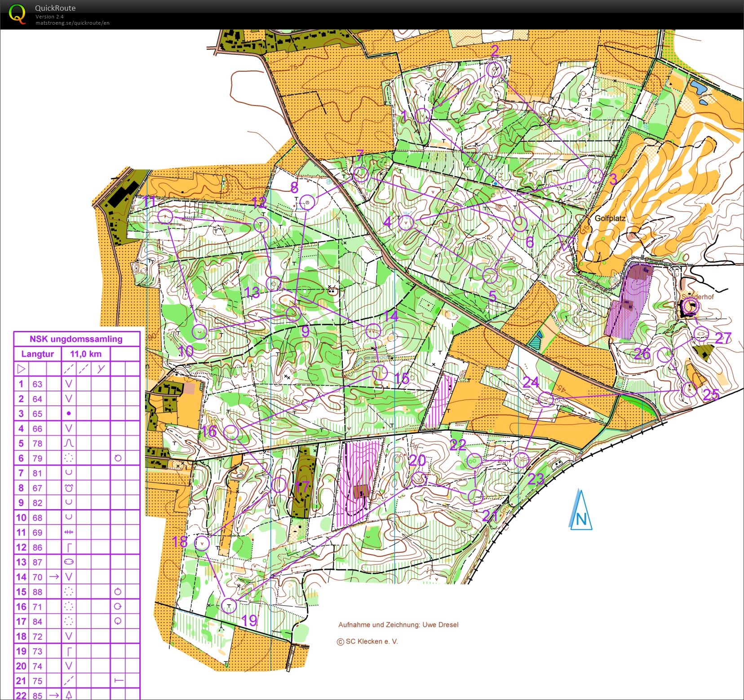Screen dimensions: 744x700
Task: Click control circle 24 on the map
Action: tap(545, 399)
